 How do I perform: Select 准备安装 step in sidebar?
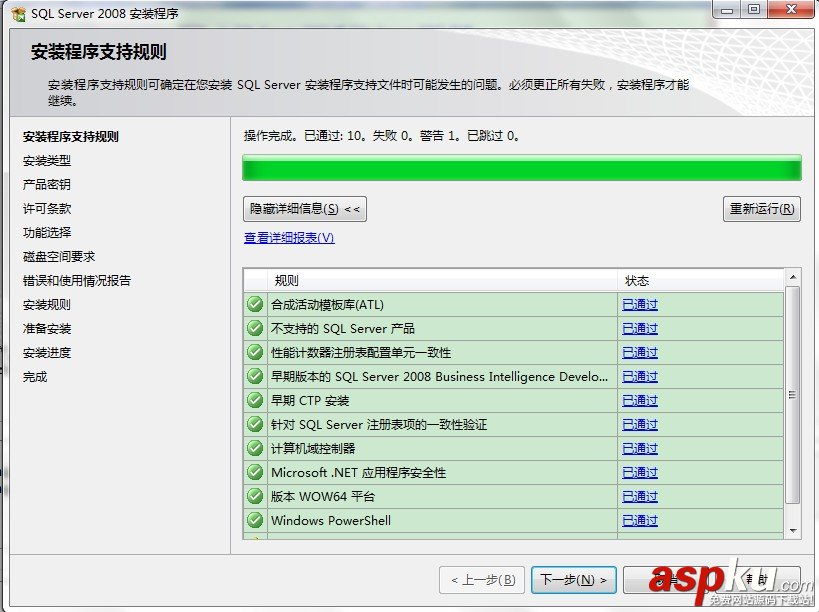tap(47, 329)
